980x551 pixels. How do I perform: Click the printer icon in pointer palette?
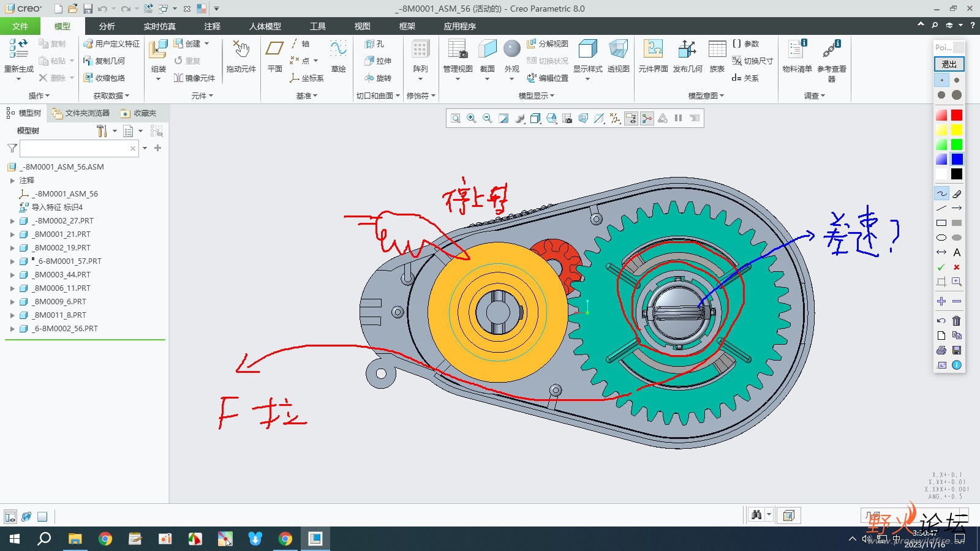click(941, 350)
